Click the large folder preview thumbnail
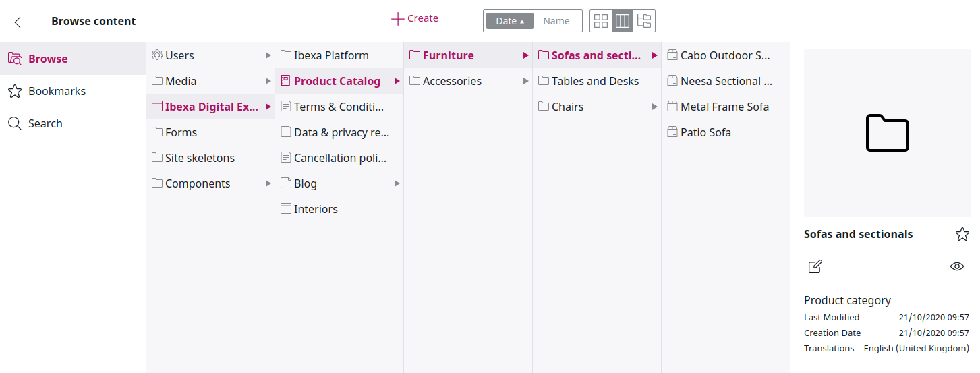 887,133
